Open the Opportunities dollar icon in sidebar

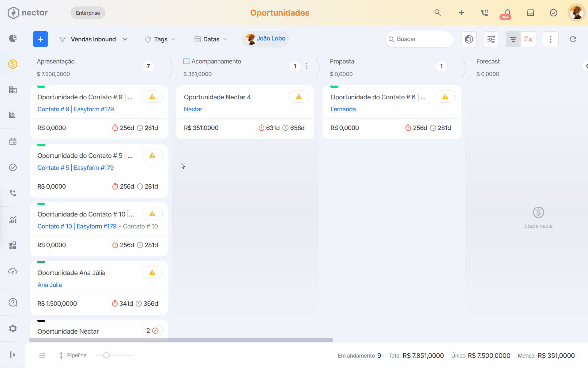(x=13, y=64)
